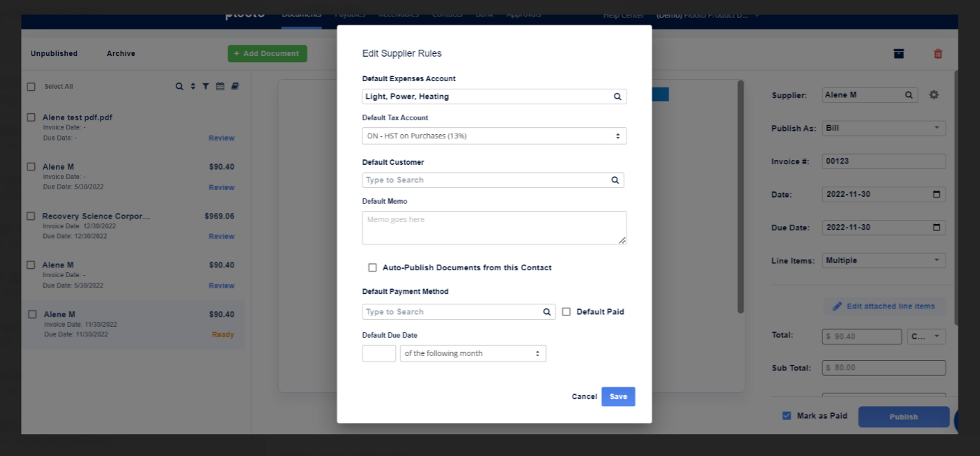The height and width of the screenshot is (456, 980).
Task: Open the Default Tax Account dropdown
Action: (x=494, y=136)
